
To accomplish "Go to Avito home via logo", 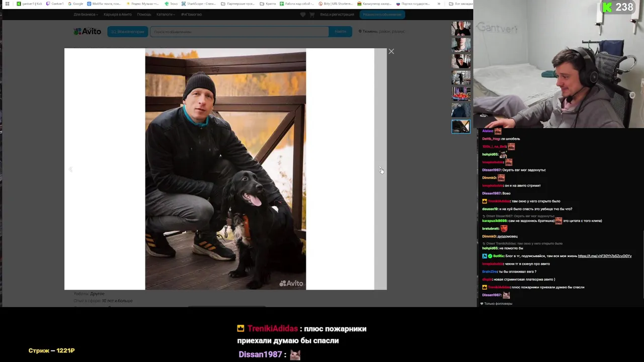I will coord(88,31).
